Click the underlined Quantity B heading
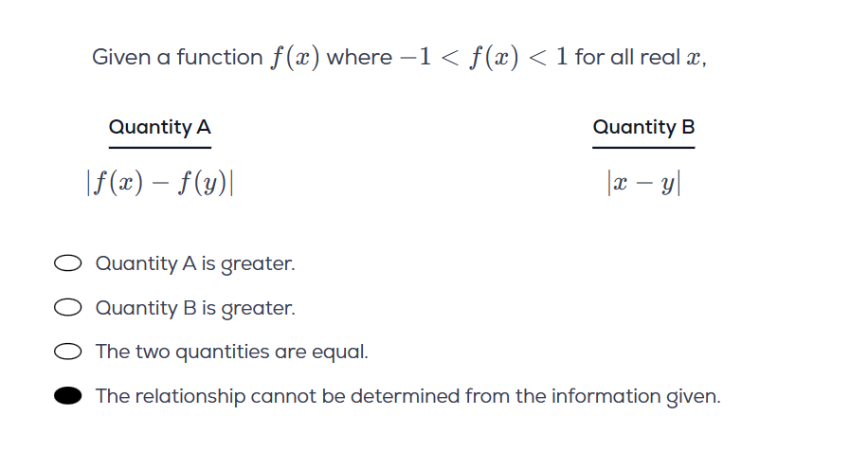Viewport: 868px width, 470px height. pyautogui.click(x=643, y=127)
